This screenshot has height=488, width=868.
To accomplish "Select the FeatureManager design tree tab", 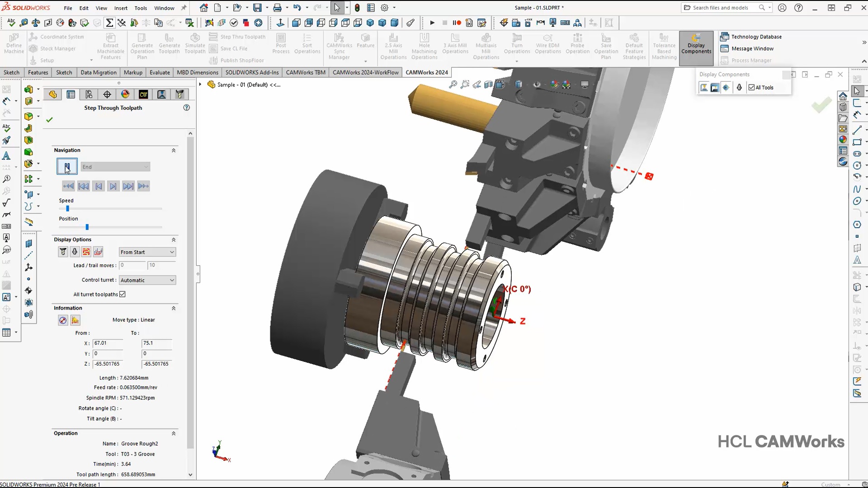I will coord(53,94).
